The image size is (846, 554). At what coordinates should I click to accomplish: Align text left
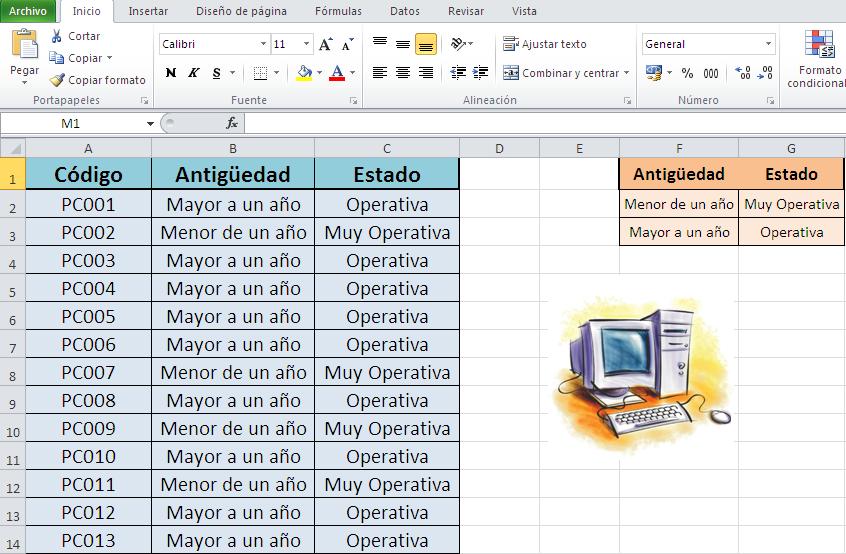[380, 73]
